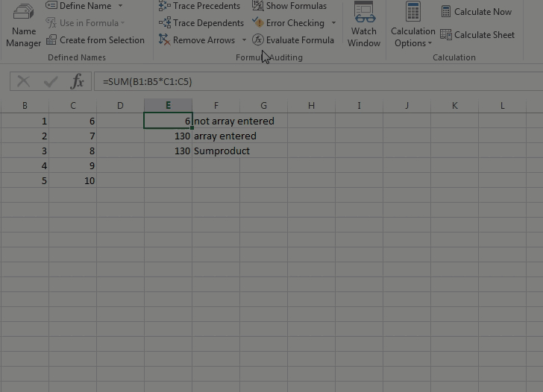Click the Error Checking icon
543x392 pixels.
[x=257, y=23]
